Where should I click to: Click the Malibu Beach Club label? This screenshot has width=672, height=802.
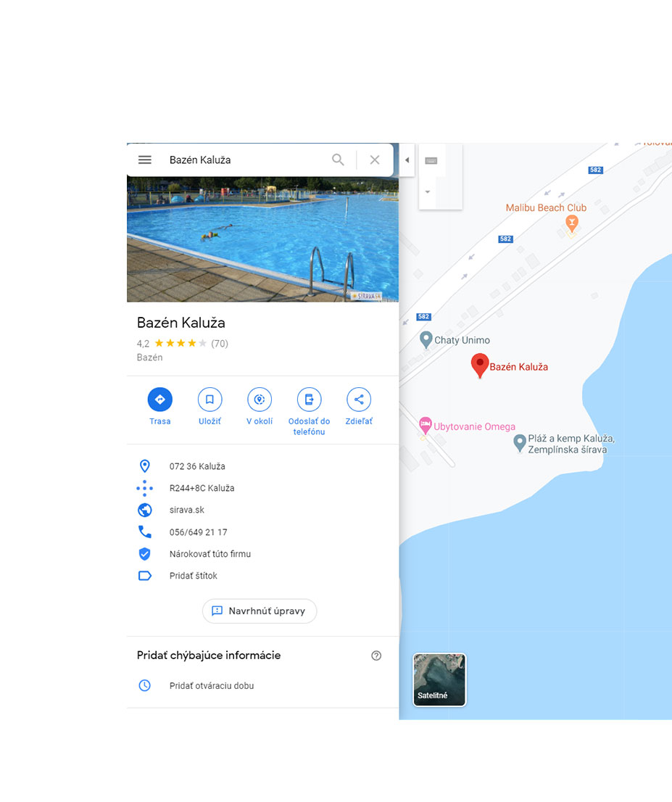pos(546,207)
